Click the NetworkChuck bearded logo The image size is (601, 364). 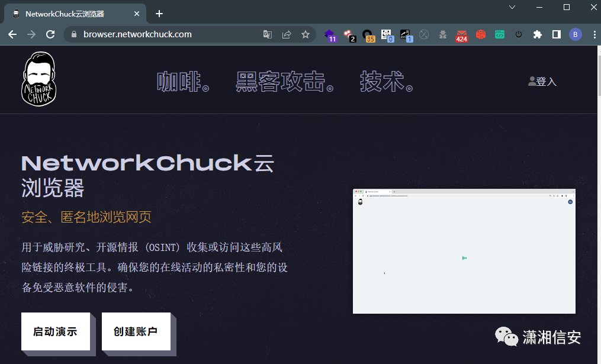(x=38, y=79)
